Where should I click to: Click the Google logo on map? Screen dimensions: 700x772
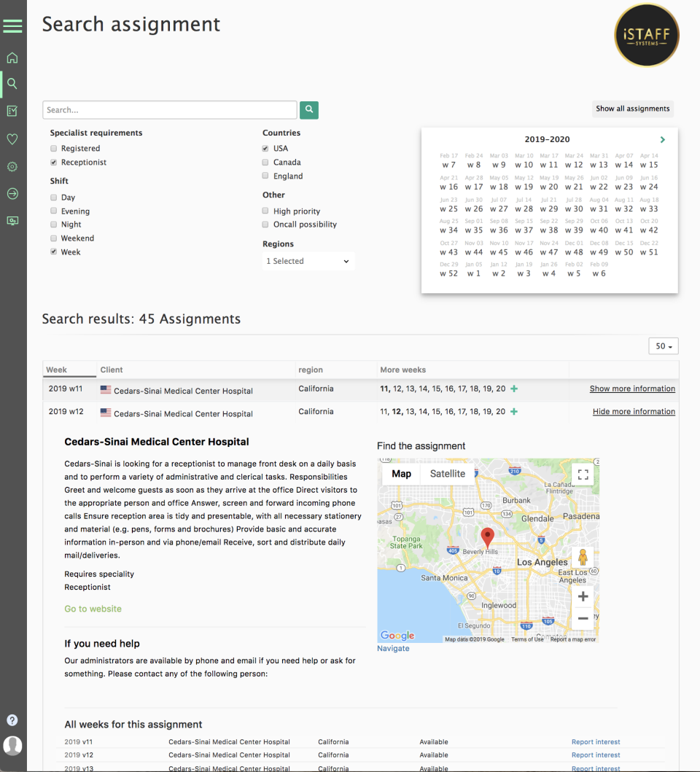tap(397, 635)
